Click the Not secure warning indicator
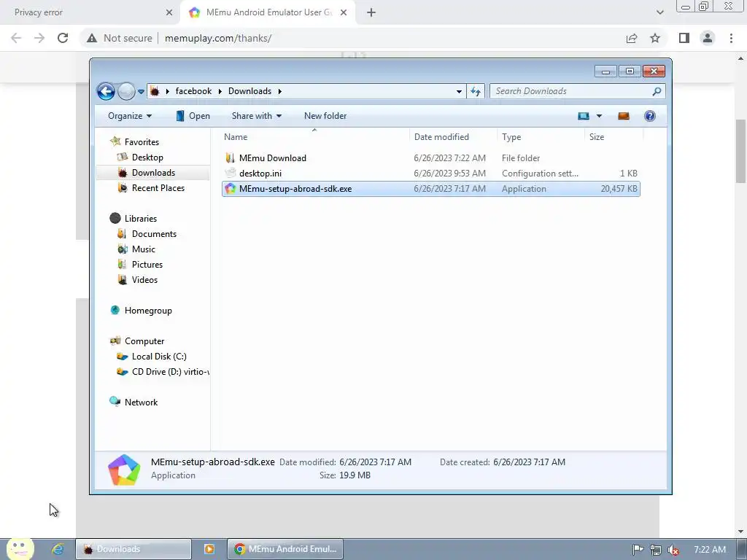The image size is (747, 560). [120, 38]
